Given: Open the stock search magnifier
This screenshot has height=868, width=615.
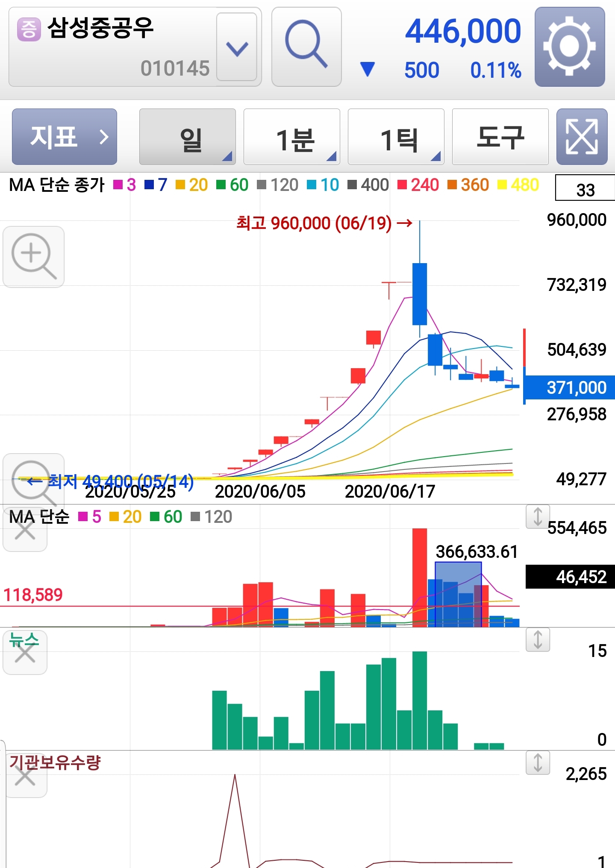Looking at the screenshot, I should point(306,47).
